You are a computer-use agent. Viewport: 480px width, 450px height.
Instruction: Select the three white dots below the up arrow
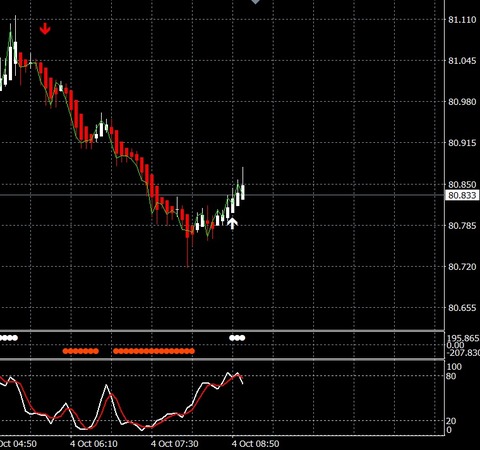(237, 338)
